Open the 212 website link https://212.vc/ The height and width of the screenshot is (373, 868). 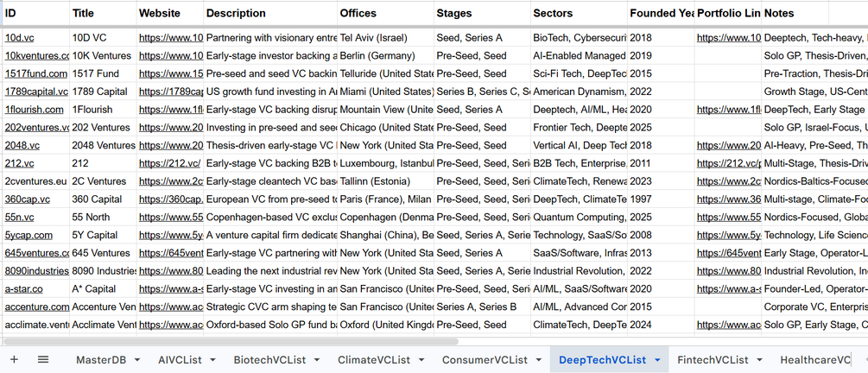click(x=170, y=163)
